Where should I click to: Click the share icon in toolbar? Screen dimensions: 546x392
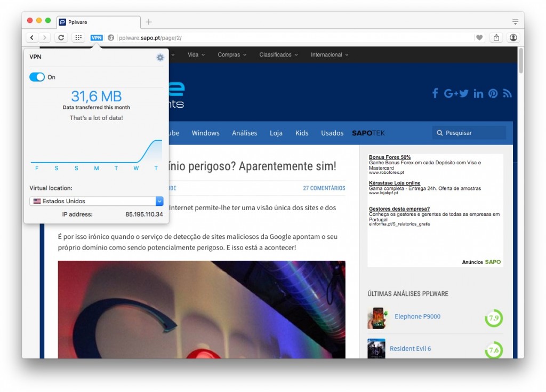click(x=496, y=38)
